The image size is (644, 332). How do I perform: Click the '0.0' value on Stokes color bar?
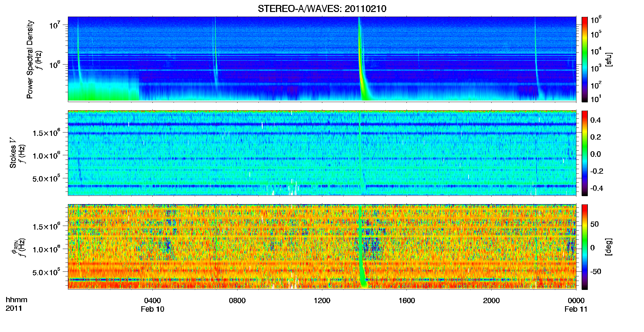point(596,154)
